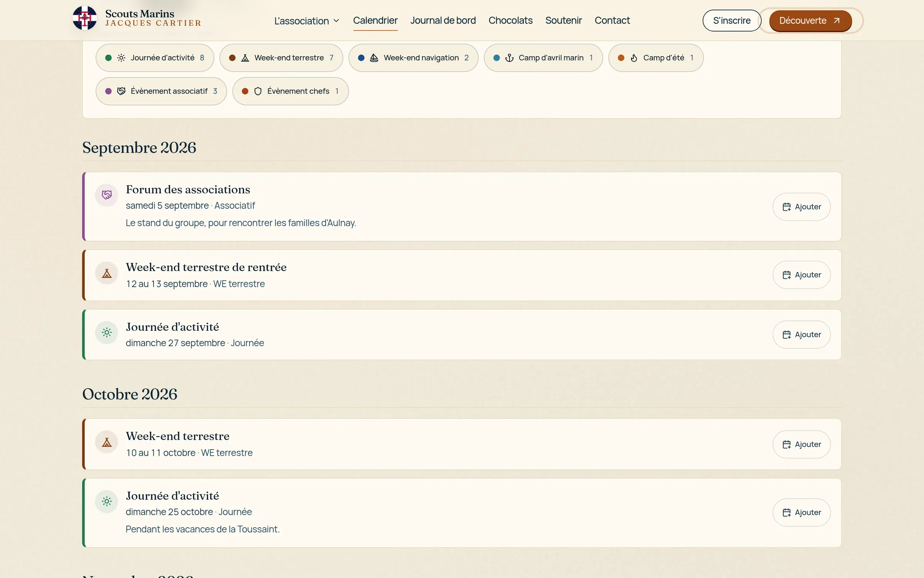Click the anchor icon in the Camp d'avril marin filter
The height and width of the screenshot is (578, 924).
point(509,58)
